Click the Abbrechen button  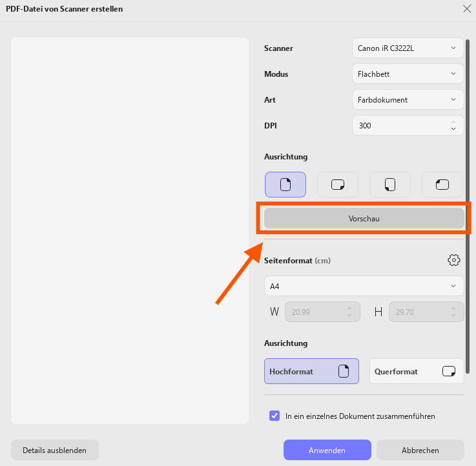pyautogui.click(x=420, y=450)
